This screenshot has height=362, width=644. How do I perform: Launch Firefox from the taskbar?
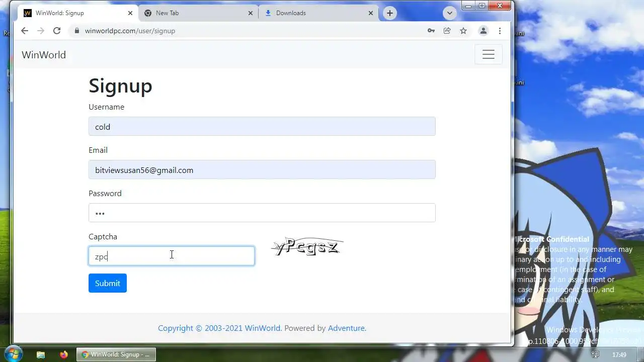[63, 354]
